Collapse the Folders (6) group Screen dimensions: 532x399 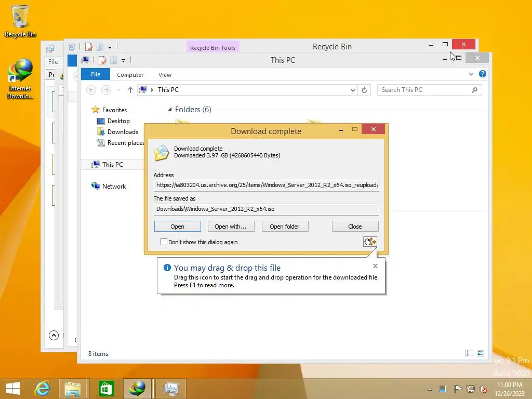(x=170, y=109)
